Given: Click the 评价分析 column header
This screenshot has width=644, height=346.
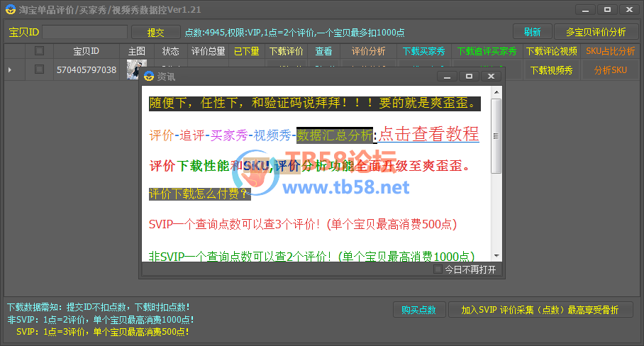Looking at the screenshot, I should coord(368,51).
